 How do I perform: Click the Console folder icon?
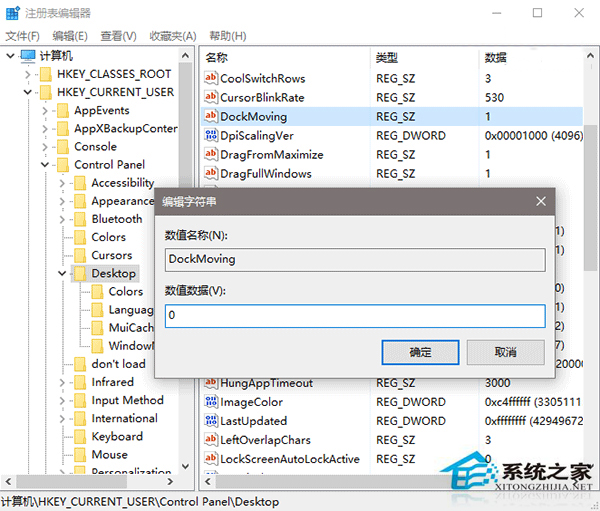coord(62,147)
